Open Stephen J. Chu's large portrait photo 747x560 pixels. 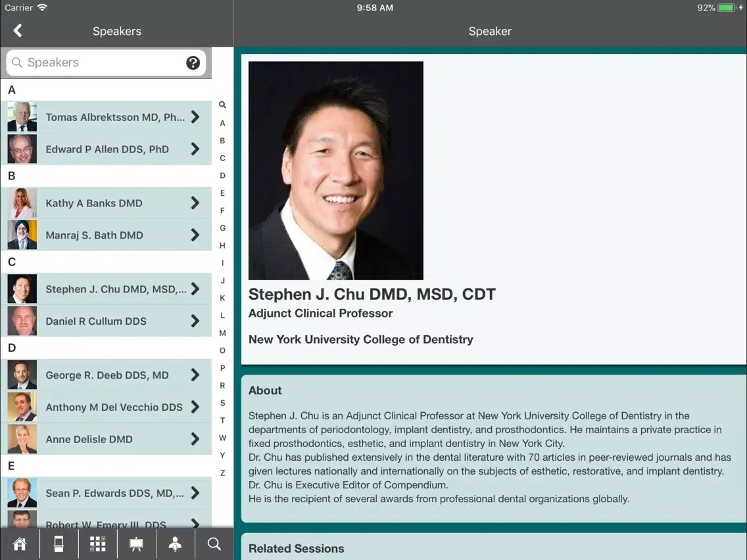pyautogui.click(x=336, y=170)
